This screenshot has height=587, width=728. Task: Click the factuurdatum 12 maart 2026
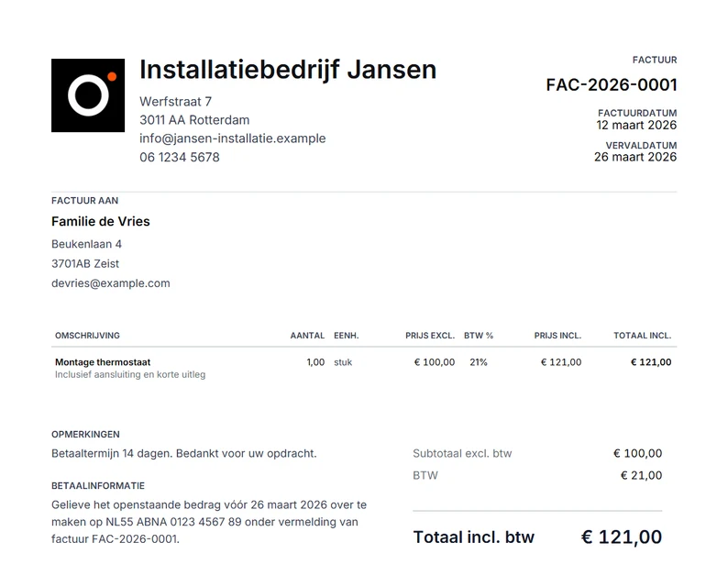[x=636, y=125]
